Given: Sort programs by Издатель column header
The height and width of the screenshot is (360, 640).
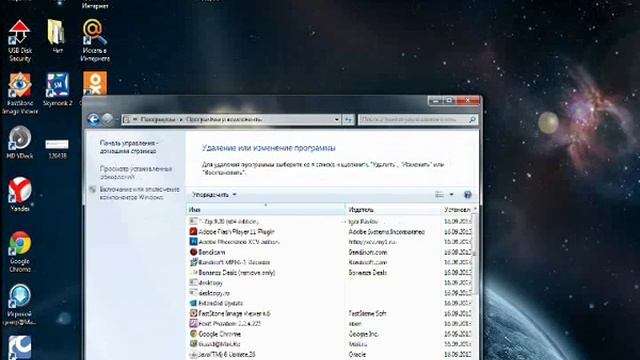Looking at the screenshot, I should [x=394, y=209].
